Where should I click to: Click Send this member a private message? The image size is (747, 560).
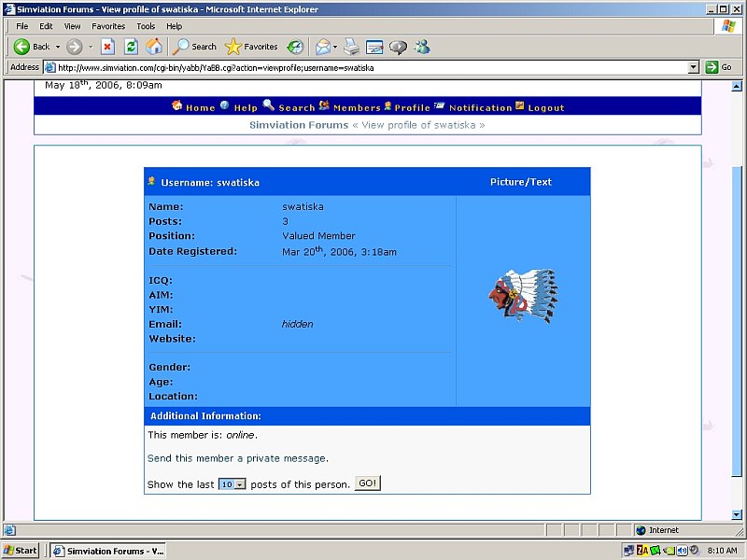237,458
